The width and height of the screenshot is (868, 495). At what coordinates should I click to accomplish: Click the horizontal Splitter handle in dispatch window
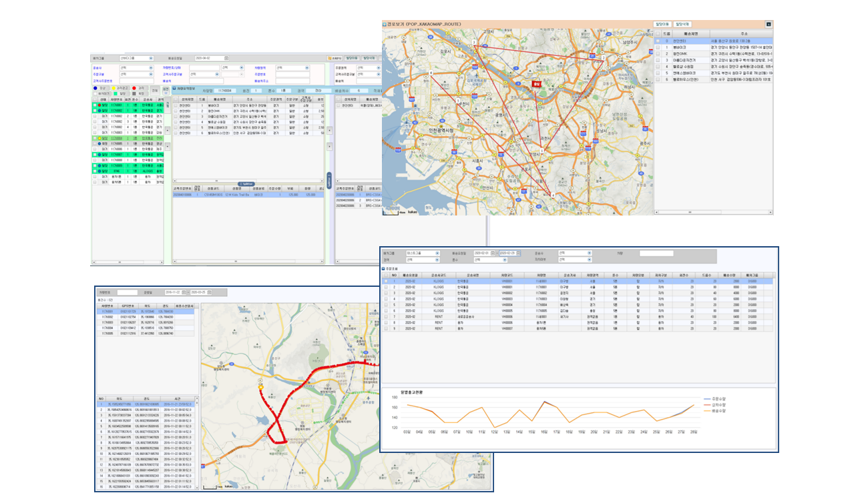(246, 184)
